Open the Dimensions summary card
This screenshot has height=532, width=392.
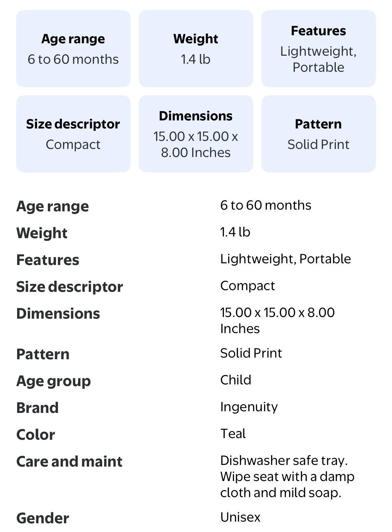point(196,134)
